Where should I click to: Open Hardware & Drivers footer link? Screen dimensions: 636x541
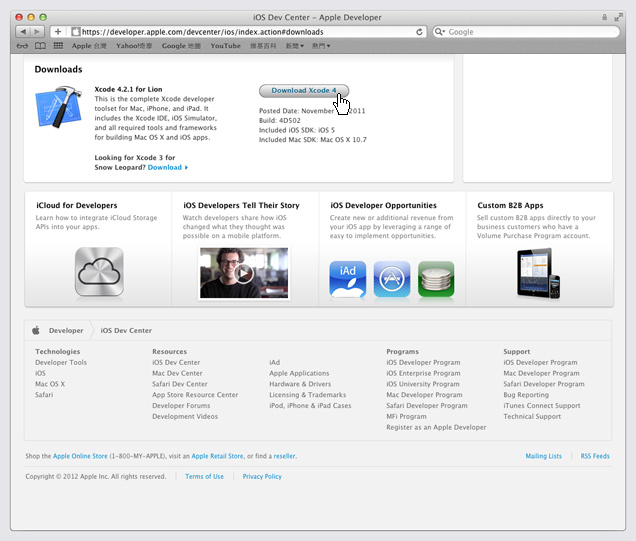point(300,384)
